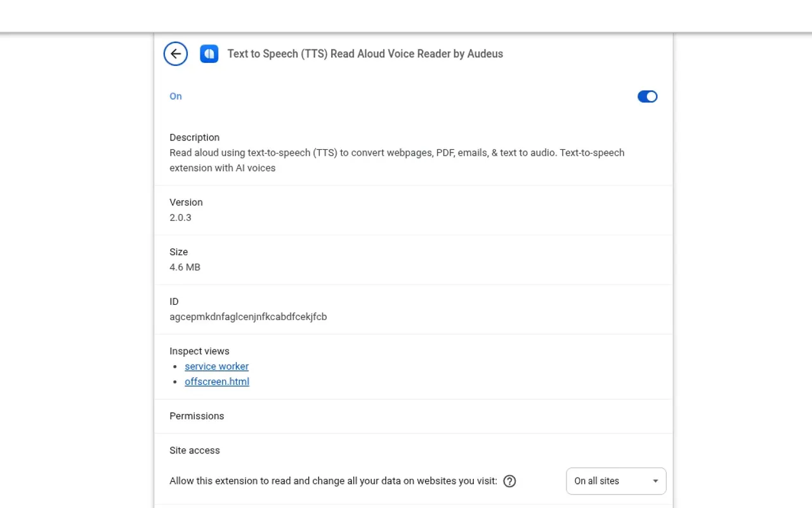Click the extension title text

tap(365, 54)
